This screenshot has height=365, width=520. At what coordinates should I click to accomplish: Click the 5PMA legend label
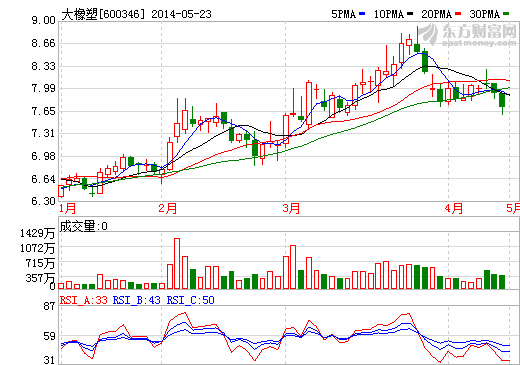tap(343, 14)
